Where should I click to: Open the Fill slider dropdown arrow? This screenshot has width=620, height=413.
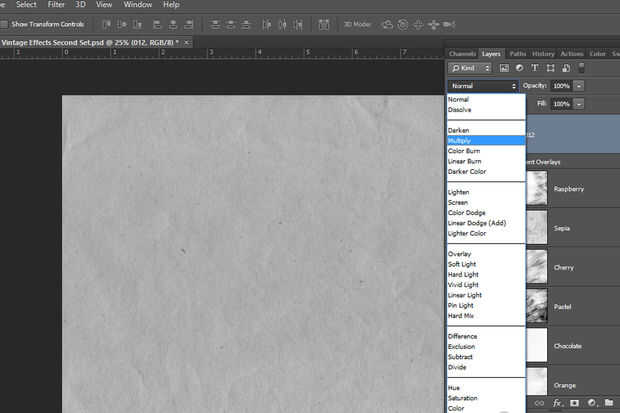[x=579, y=103]
